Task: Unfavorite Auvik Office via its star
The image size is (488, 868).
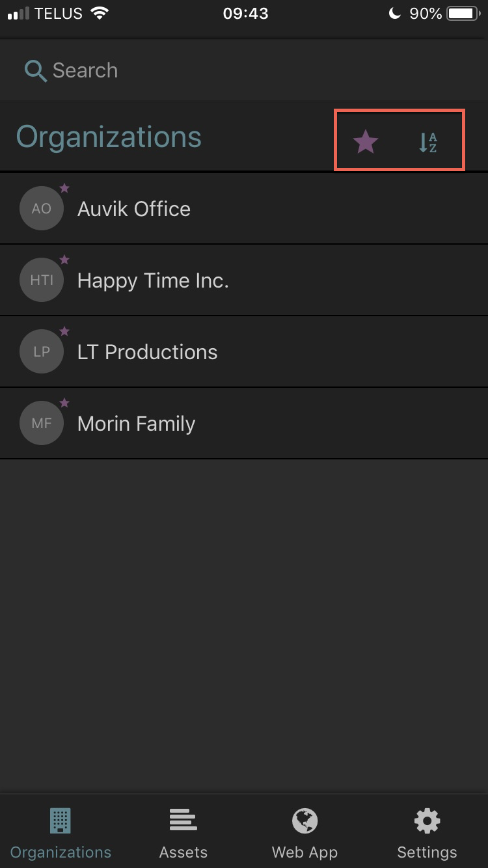Action: coord(64,188)
